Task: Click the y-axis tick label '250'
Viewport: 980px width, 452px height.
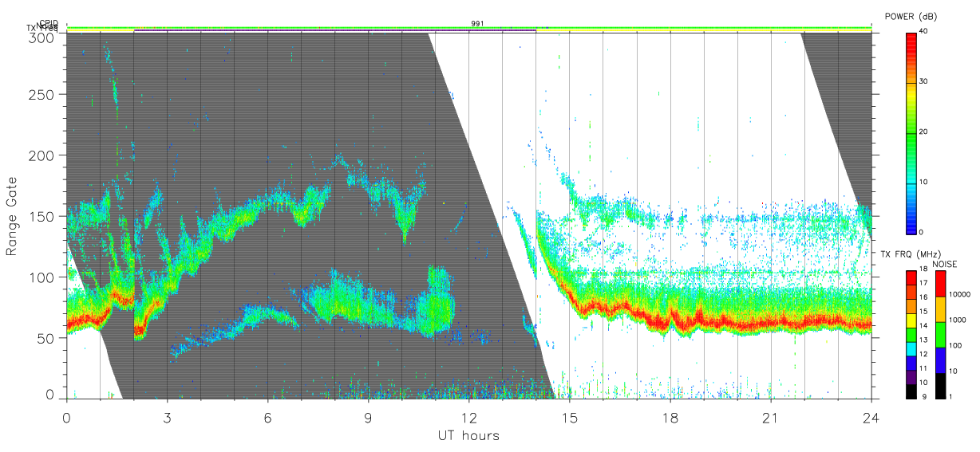Action: click(42, 94)
